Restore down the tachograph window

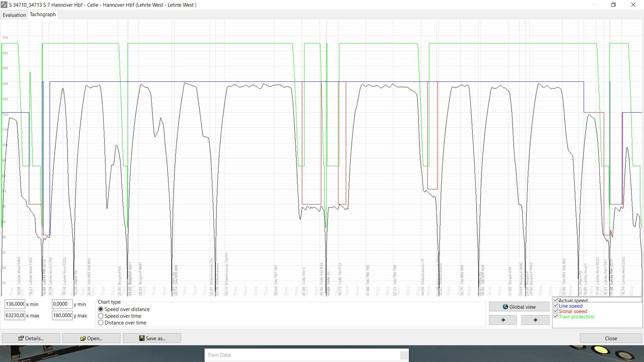click(614, 5)
